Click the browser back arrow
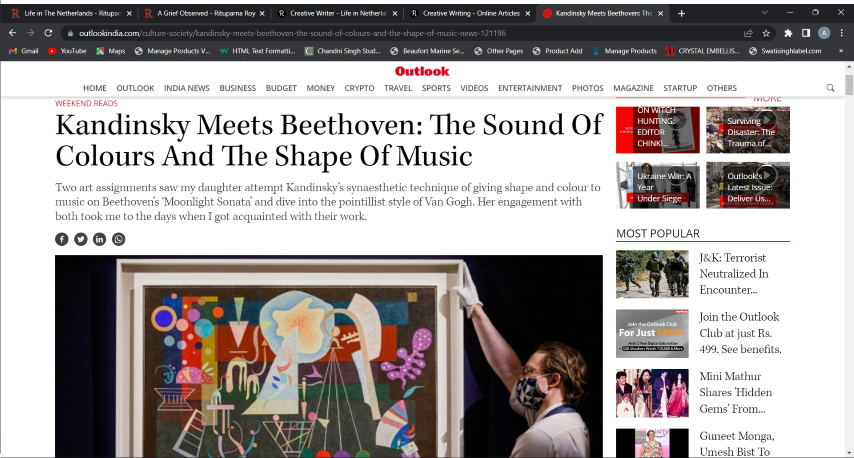This screenshot has height=458, width=854. [13, 33]
